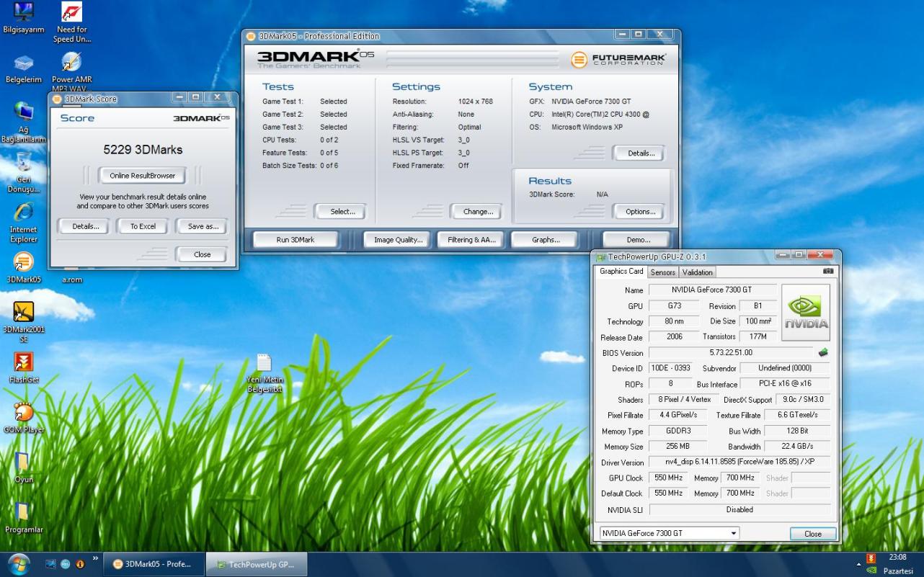Click the GPU Clock 550 MHz field

pos(669,478)
